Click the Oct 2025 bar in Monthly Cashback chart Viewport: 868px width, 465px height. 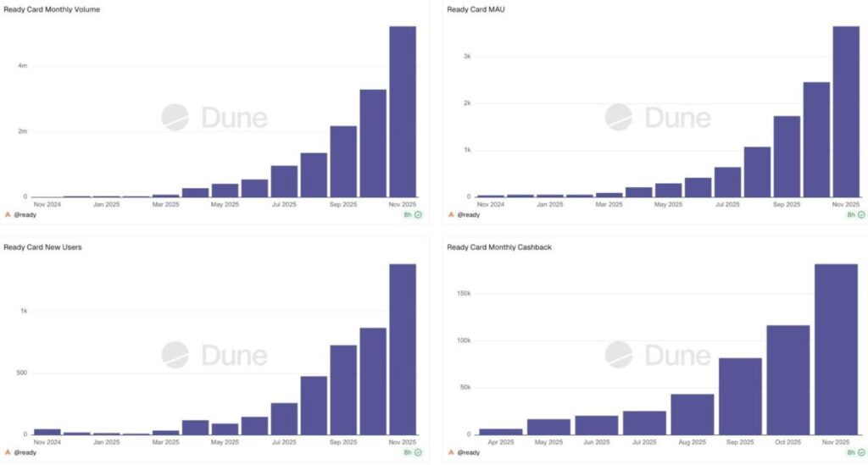pyautogui.click(x=787, y=379)
